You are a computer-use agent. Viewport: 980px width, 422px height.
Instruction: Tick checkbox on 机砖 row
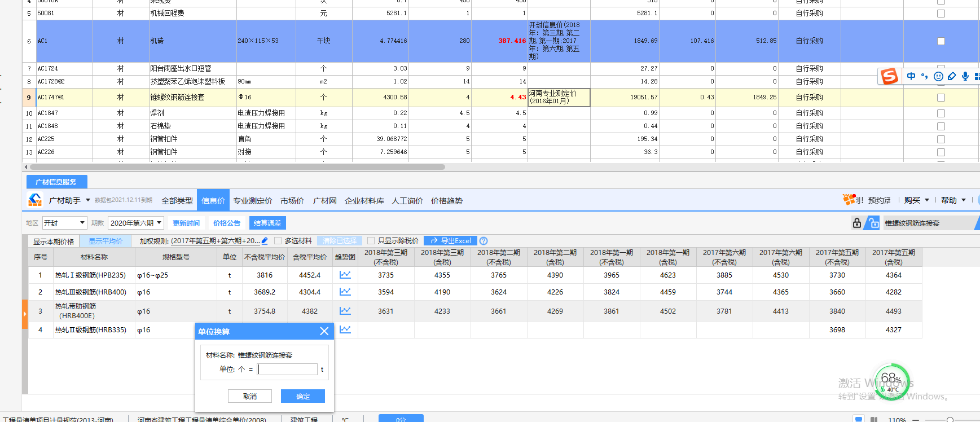click(941, 41)
